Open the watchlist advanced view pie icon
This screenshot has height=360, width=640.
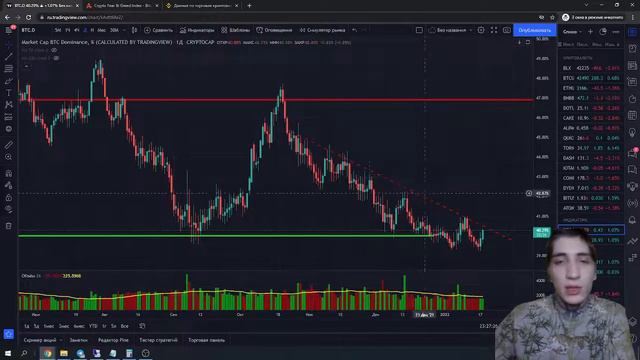(x=603, y=31)
